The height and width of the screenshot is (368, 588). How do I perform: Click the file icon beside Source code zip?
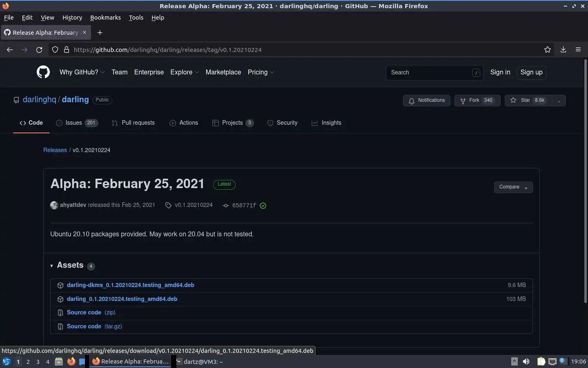[60, 313]
